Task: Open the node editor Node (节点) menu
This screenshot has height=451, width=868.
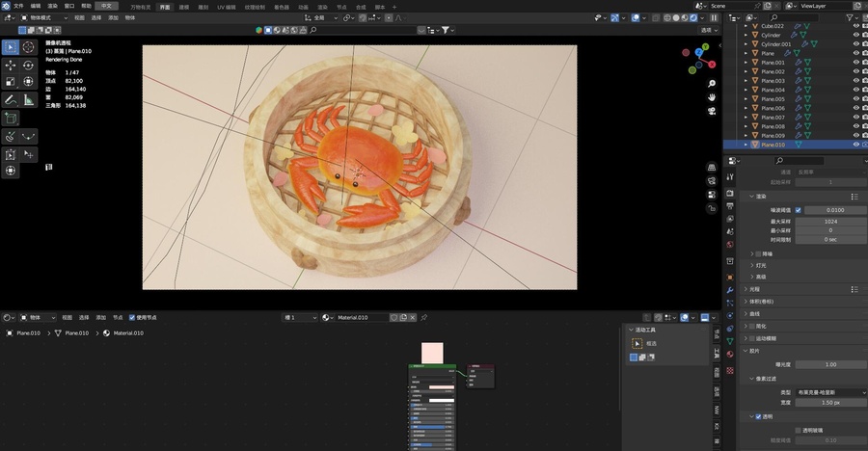Action: (118, 318)
